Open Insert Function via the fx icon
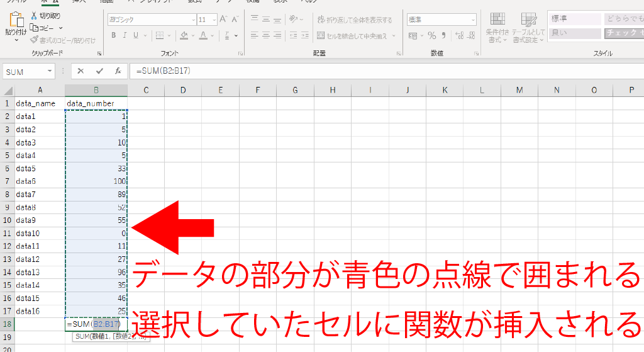The width and height of the screenshot is (644, 352). 118,71
